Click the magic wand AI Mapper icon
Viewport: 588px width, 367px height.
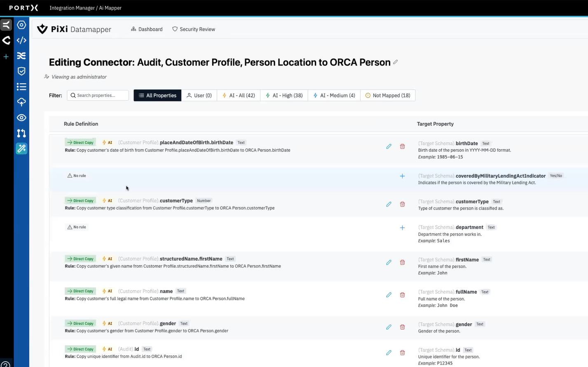coord(21,148)
